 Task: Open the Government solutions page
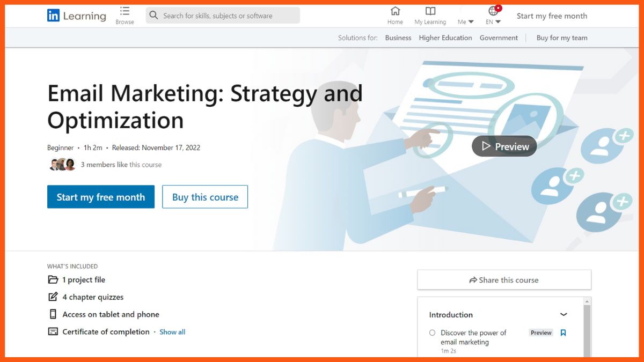coord(499,38)
